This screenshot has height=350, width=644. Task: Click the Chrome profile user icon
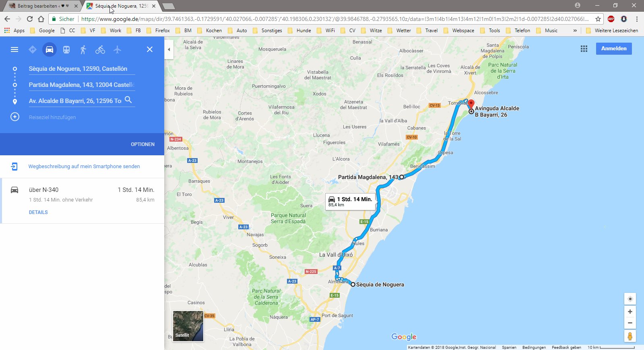(x=578, y=5)
